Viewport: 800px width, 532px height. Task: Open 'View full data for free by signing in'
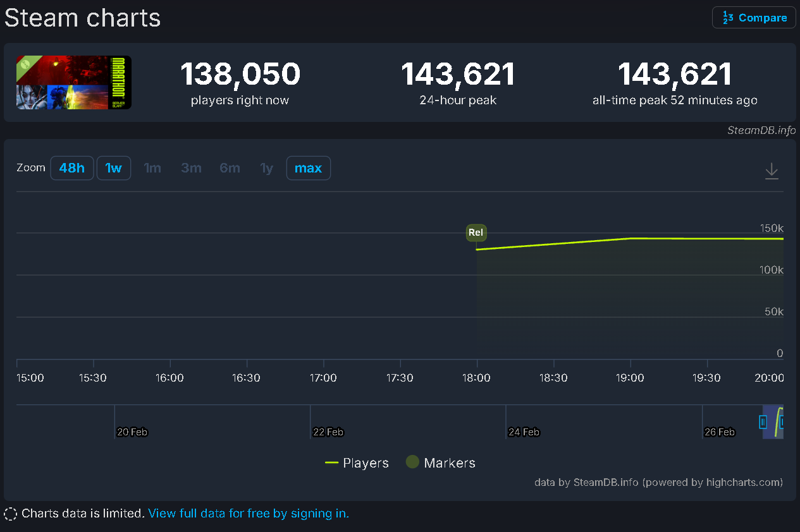pos(249,514)
